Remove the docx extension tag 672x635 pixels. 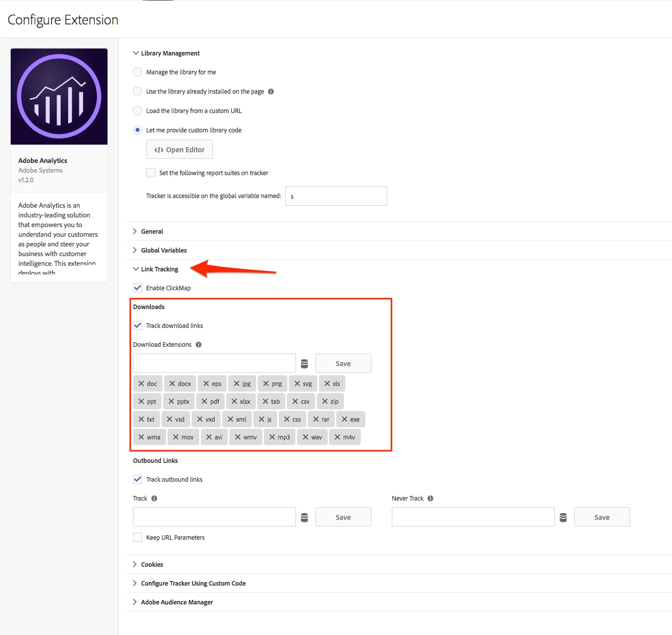coord(172,383)
